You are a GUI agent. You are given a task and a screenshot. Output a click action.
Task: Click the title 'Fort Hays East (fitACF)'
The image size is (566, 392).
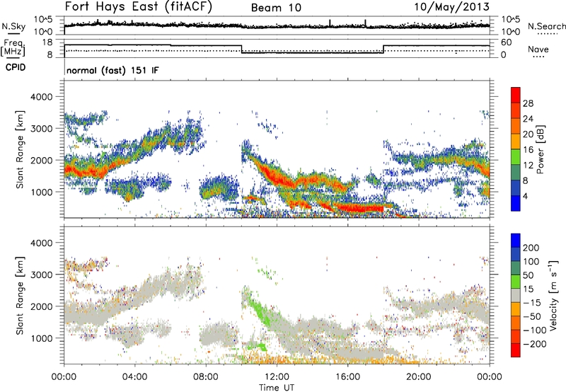(x=138, y=6)
